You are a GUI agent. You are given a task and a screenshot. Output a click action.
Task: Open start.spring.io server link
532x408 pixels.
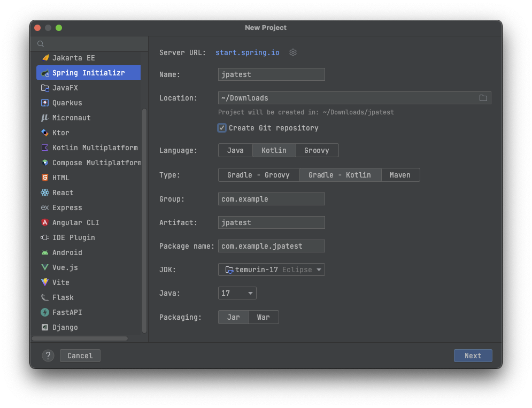pyautogui.click(x=248, y=52)
